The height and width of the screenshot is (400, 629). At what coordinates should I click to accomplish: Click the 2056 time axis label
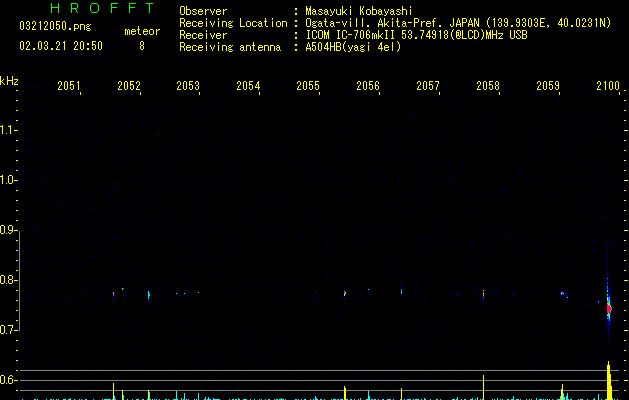coord(368,86)
